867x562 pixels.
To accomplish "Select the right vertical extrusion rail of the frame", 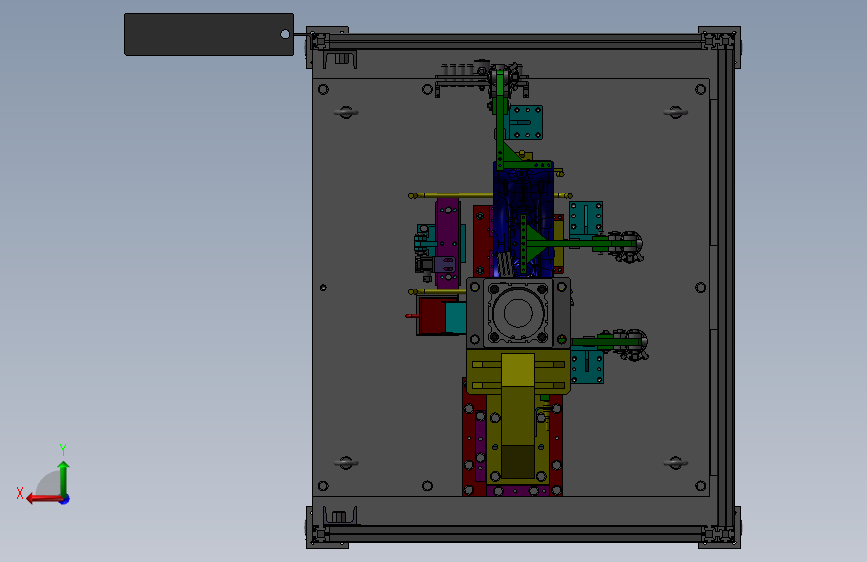I will pyautogui.click(x=725, y=288).
